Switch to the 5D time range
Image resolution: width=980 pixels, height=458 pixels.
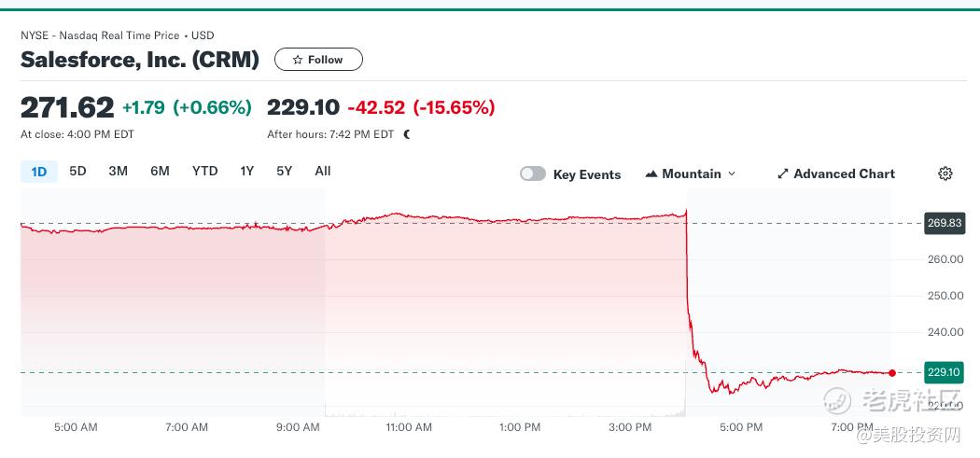click(x=77, y=172)
